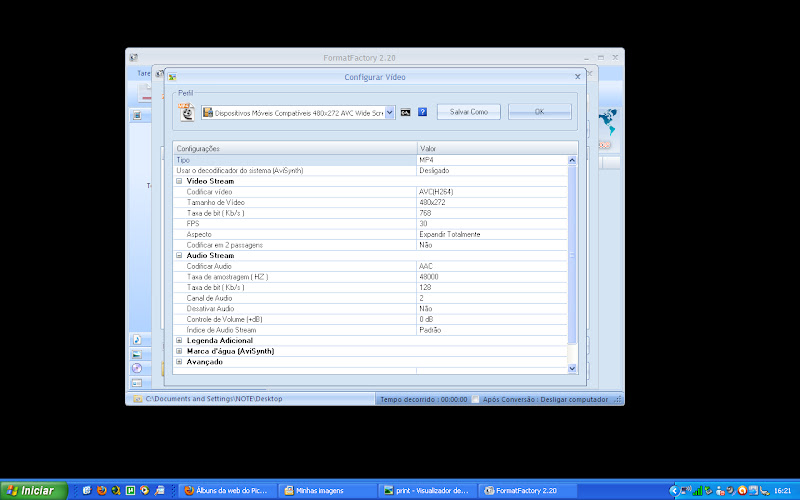Click the settings list vertical scrollbar thumb

(x=572, y=255)
